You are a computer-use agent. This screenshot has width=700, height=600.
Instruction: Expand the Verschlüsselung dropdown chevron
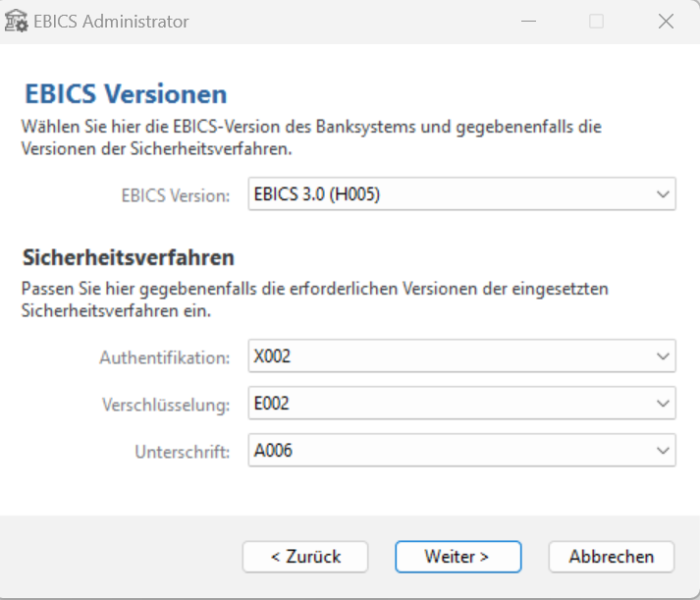(x=662, y=404)
